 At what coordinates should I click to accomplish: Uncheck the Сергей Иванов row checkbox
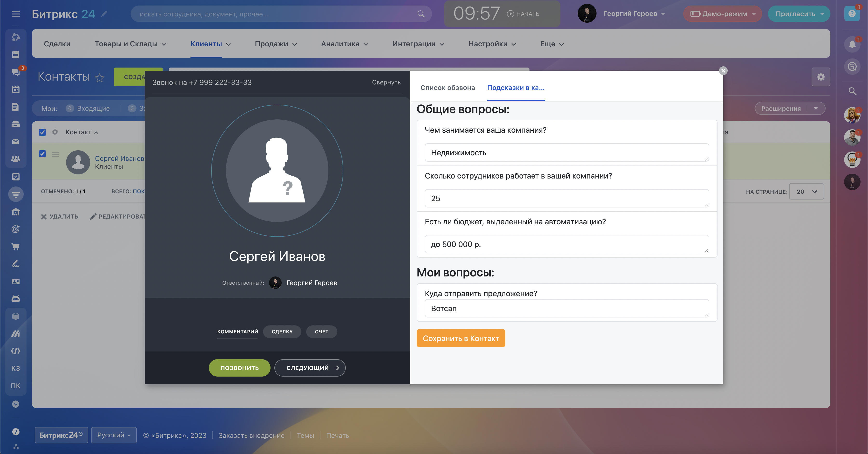(x=42, y=154)
